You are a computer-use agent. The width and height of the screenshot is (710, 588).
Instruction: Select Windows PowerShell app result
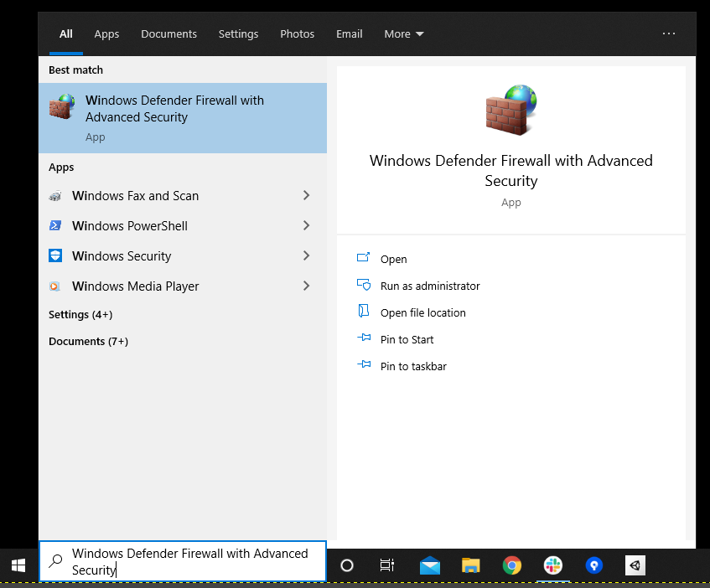[183, 225]
